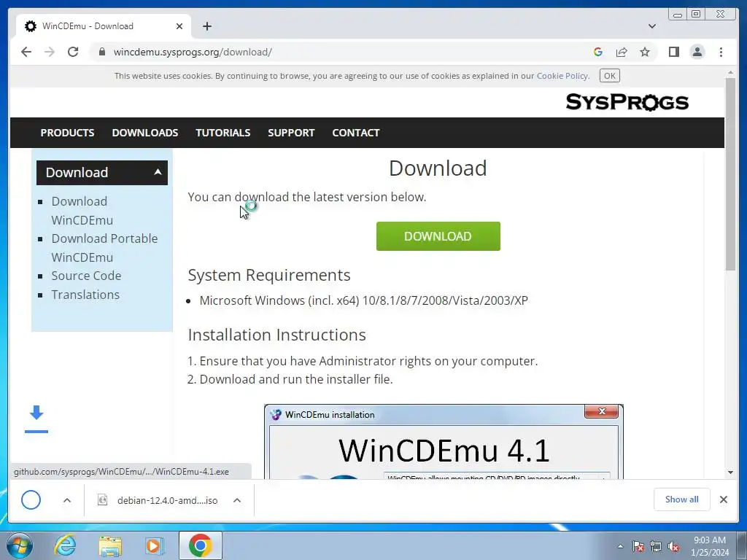
Task: Open Download Portable WinCDEmu link
Action: pos(104,248)
